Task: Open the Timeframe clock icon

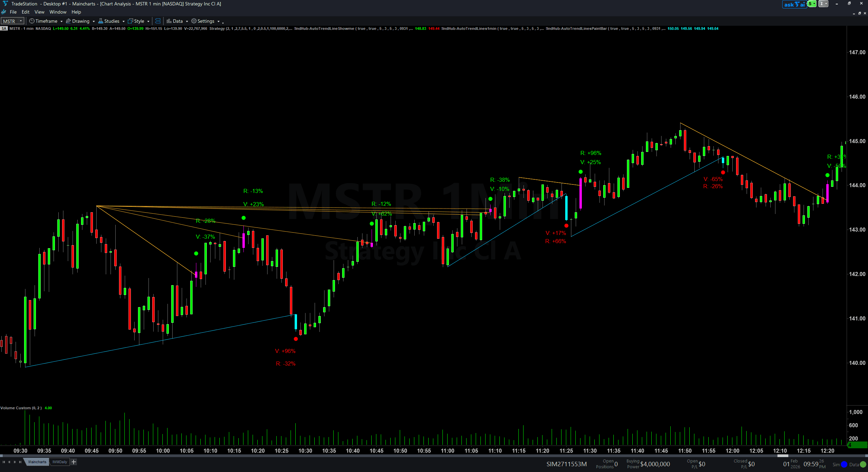Action: pos(32,21)
